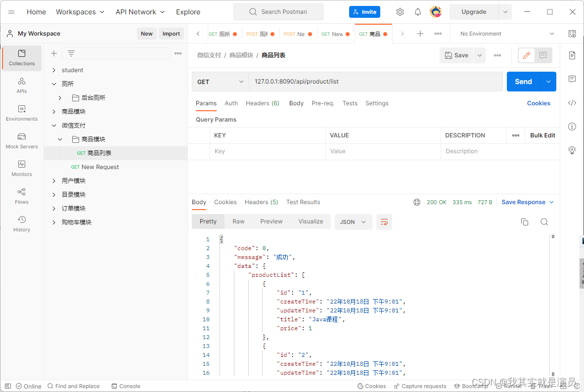
Task: Open the Monitors sidebar panel
Action: 22,169
